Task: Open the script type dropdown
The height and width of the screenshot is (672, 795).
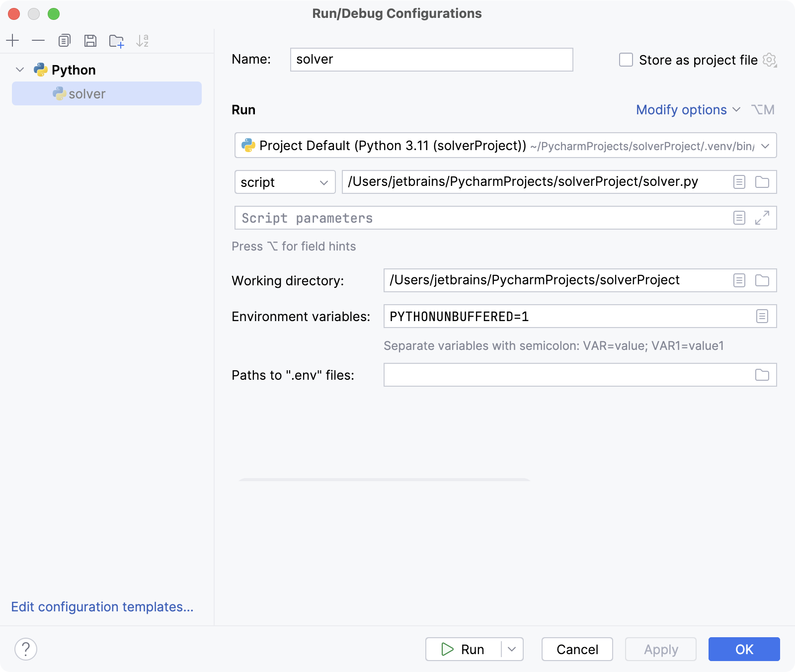Action: 285,182
